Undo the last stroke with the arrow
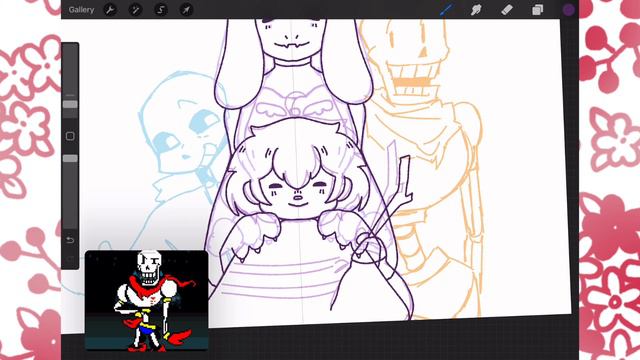The image size is (640, 360). click(x=70, y=240)
